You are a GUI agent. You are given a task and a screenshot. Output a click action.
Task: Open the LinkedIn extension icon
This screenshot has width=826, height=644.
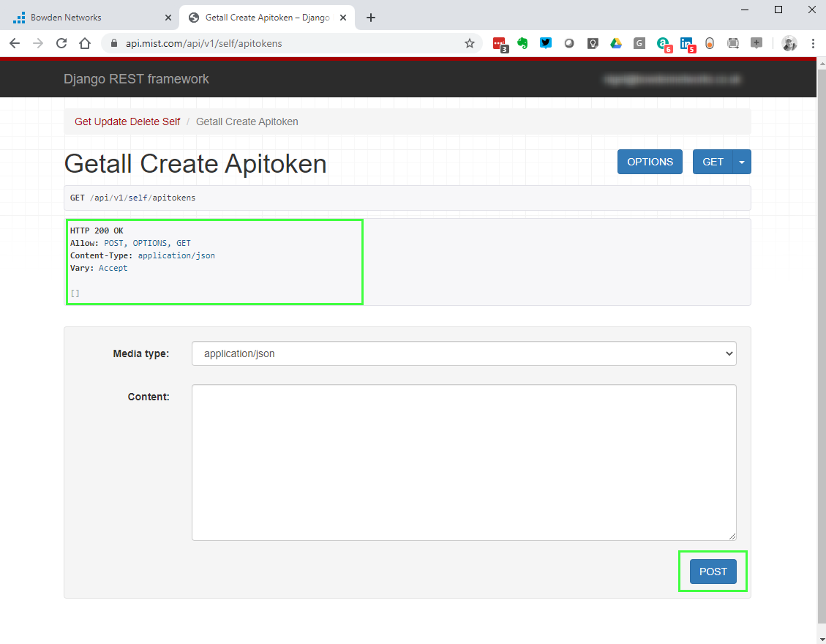(x=687, y=44)
